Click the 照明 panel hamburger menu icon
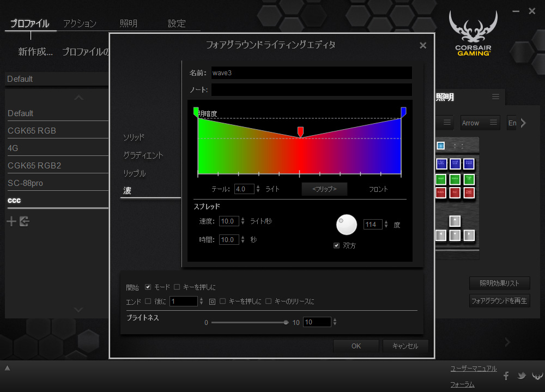The image size is (545, 392). (495, 97)
